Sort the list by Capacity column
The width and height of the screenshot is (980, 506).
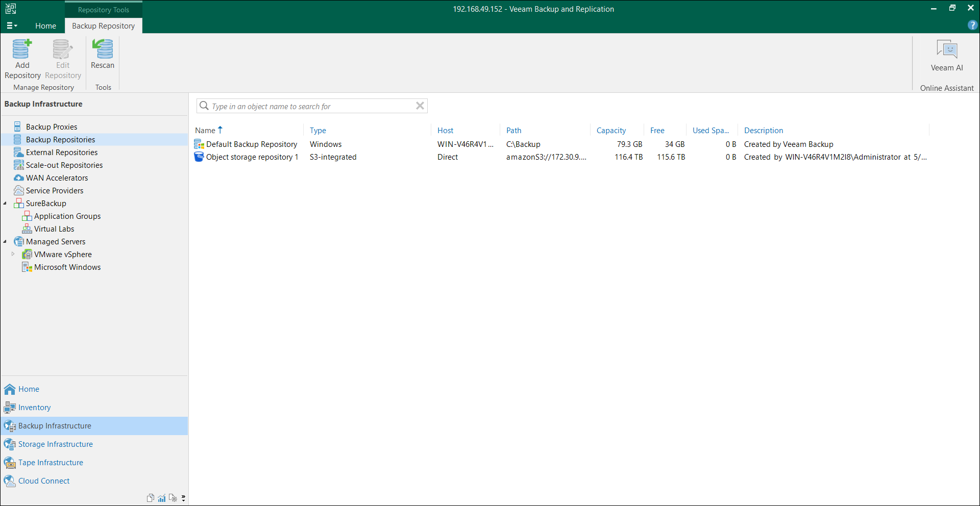coord(611,131)
